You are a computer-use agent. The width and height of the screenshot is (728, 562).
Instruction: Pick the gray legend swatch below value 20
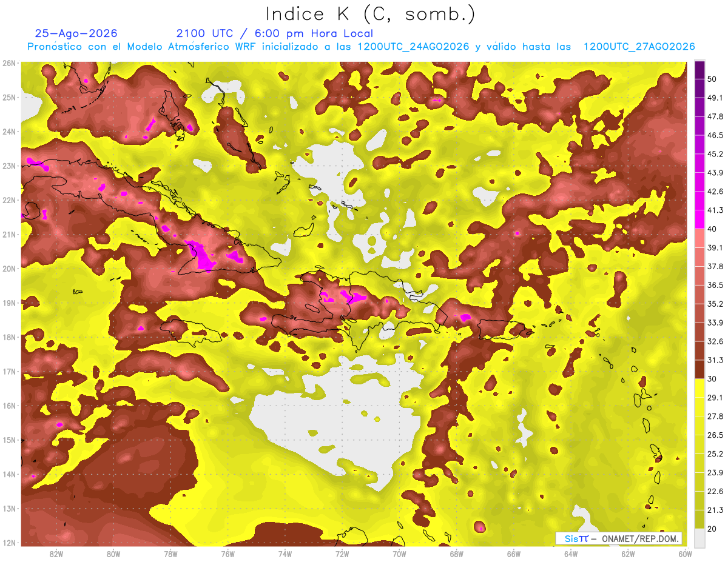point(699,538)
